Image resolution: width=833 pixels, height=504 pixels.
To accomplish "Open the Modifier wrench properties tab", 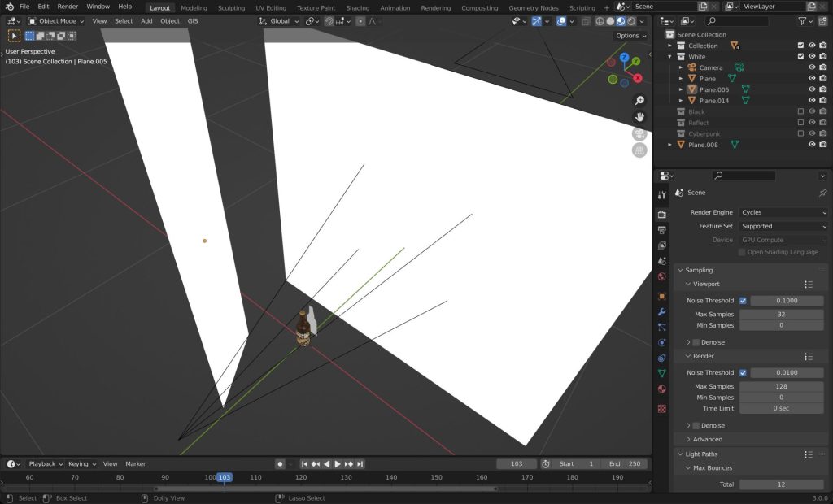I will point(662,311).
